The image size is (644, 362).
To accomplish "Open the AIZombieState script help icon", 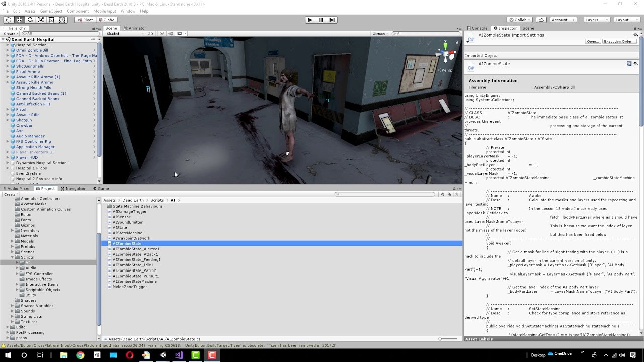I will (x=629, y=64).
